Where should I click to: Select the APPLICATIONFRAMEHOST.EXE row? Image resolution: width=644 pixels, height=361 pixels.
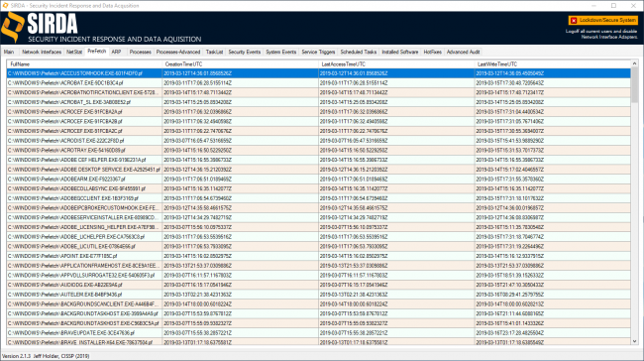(x=319, y=266)
